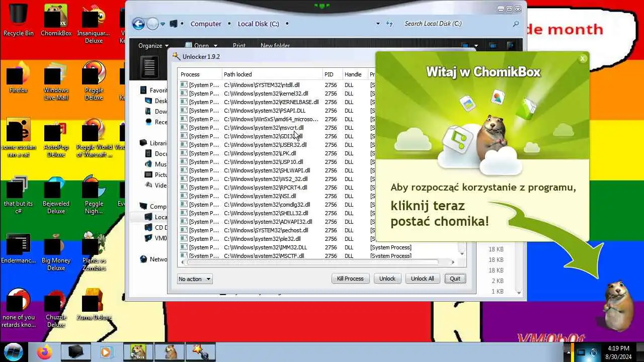644x362 pixels.
Task: Select the ole32.dll row
Action: [276, 239]
